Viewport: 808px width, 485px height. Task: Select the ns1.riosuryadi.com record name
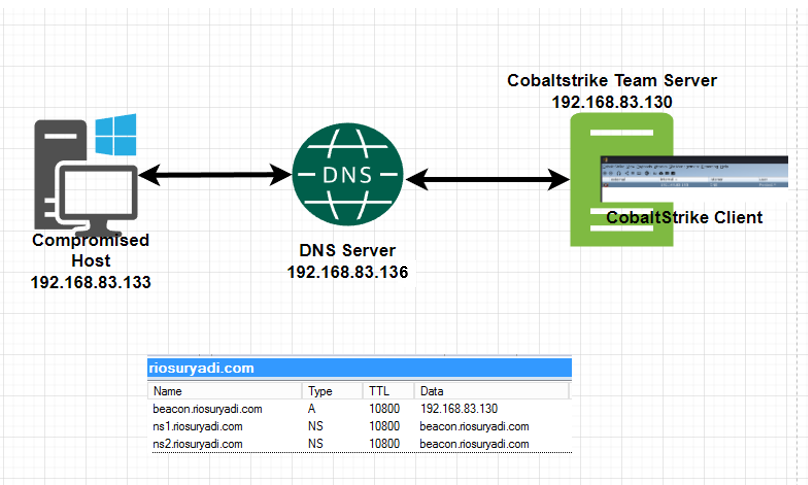tap(196, 426)
